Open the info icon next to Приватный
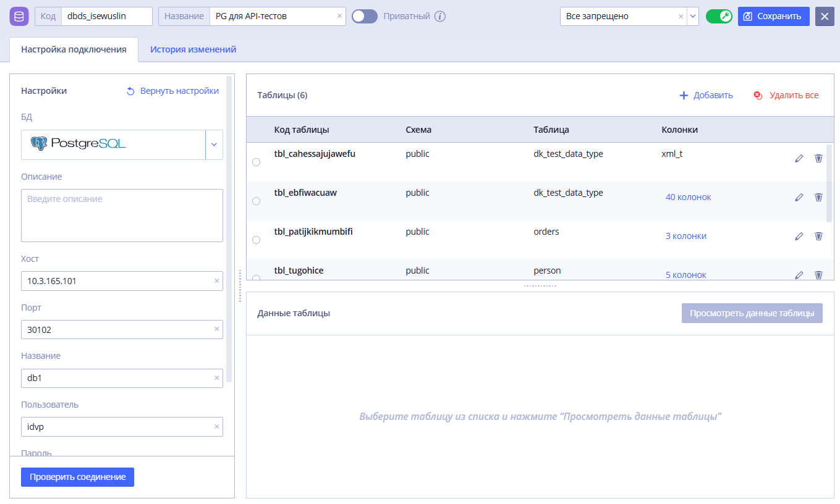The height and width of the screenshot is (504, 840). click(439, 17)
